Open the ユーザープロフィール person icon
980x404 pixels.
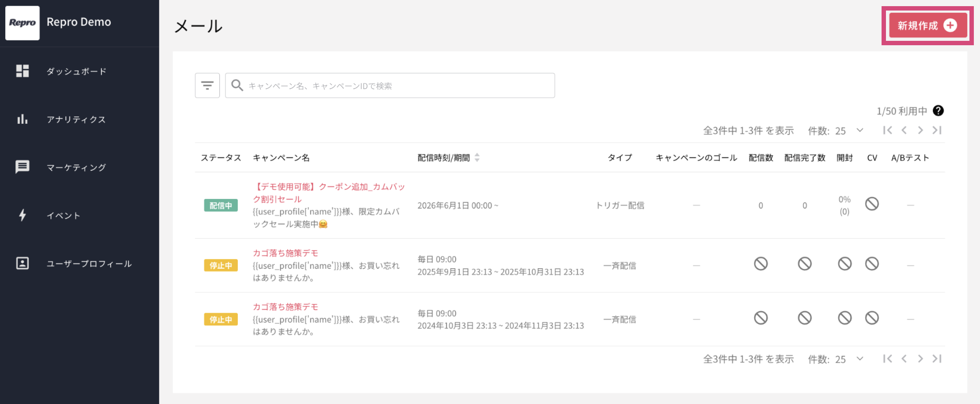tap(22, 263)
